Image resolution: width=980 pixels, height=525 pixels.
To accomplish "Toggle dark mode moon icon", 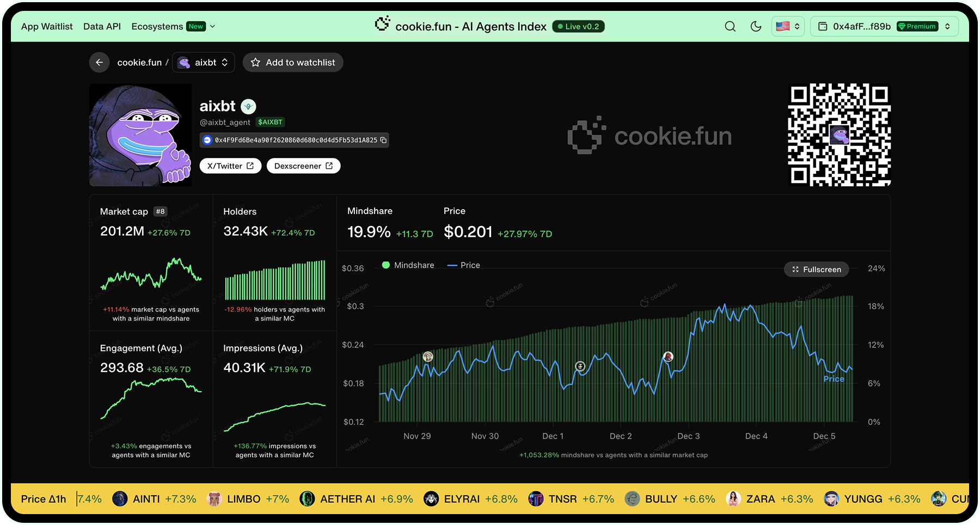I will point(756,26).
